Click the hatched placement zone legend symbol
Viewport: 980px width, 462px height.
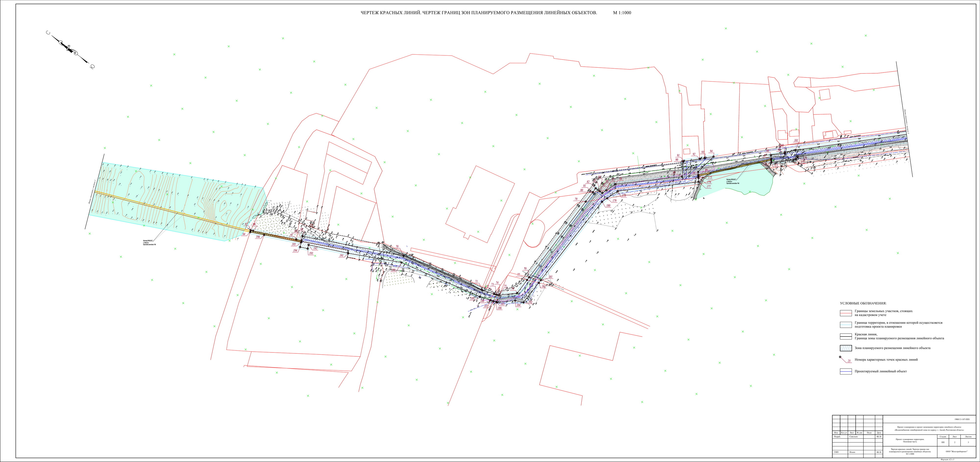pyautogui.click(x=845, y=348)
